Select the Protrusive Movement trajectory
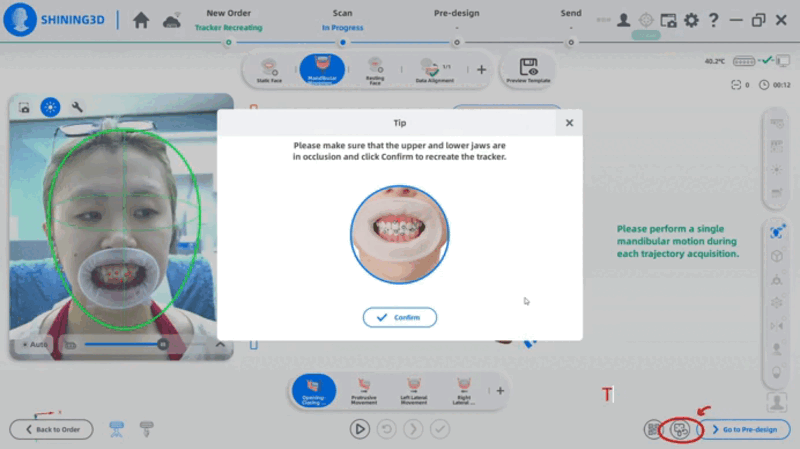This screenshot has height=449, width=800. pos(364,391)
